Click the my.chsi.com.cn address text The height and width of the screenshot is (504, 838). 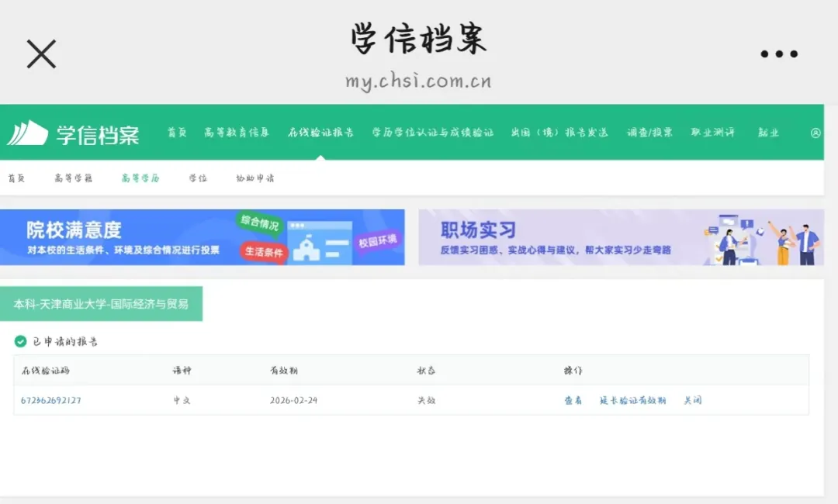point(418,81)
